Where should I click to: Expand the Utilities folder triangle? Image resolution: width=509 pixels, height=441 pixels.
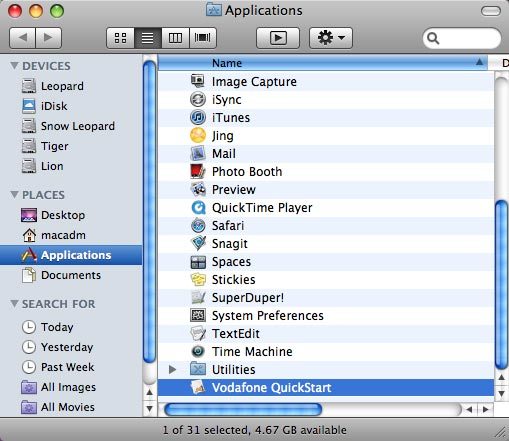(x=172, y=369)
